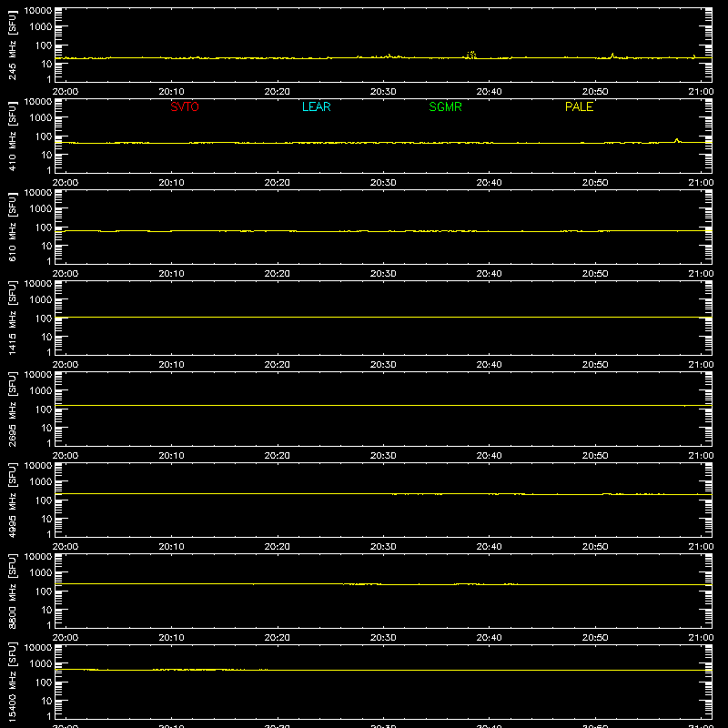Select the 8800 MHz [SFU] axis title
This screenshot has height=728, width=728.
click(x=13, y=591)
